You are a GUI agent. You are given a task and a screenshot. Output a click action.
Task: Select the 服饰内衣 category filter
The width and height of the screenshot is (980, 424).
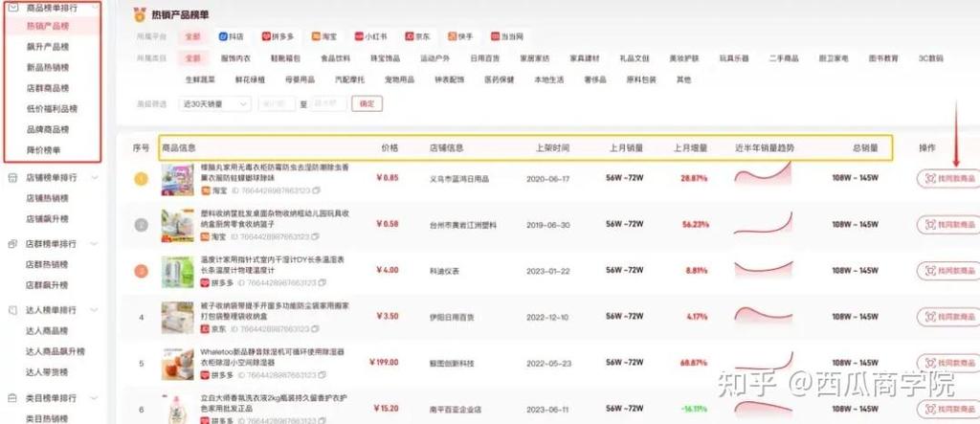pyautogui.click(x=235, y=58)
